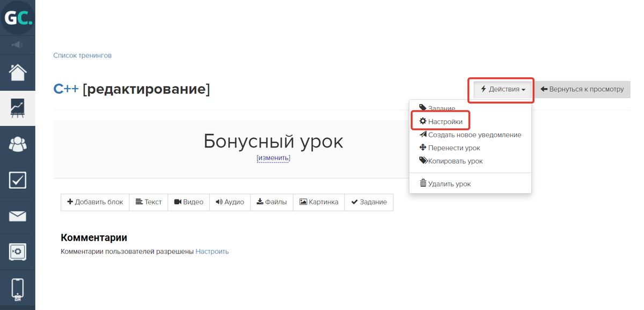Go back to the training list via Список тренингов
The height and width of the screenshot is (310, 644).
tap(82, 55)
